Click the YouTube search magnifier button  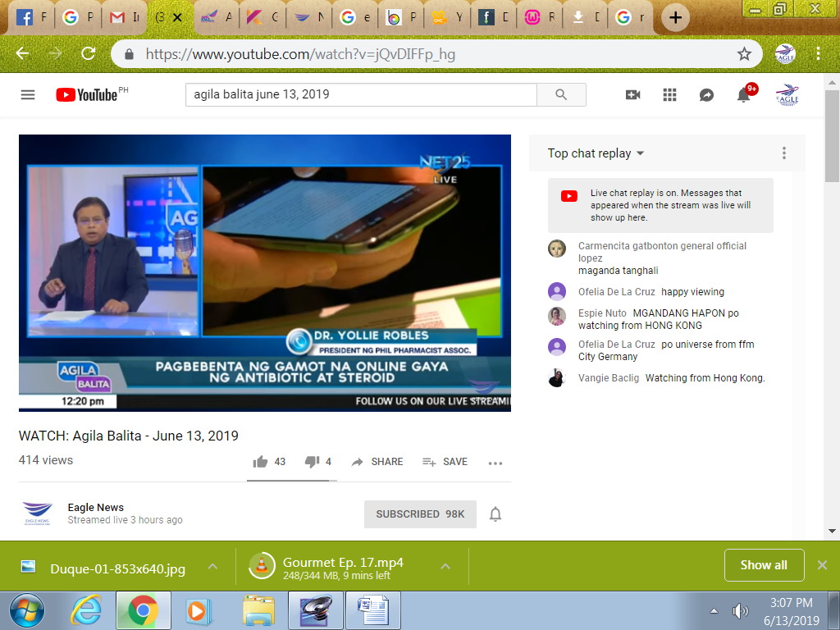coord(561,94)
